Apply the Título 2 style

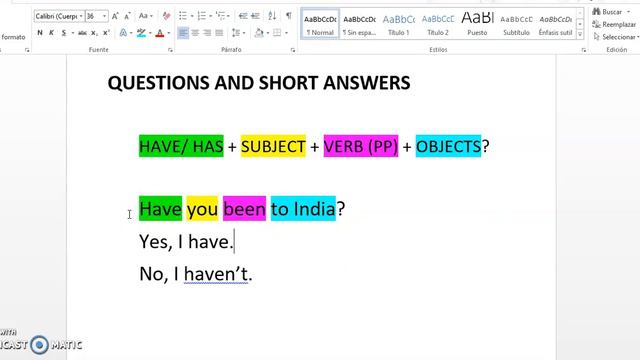tap(438, 24)
